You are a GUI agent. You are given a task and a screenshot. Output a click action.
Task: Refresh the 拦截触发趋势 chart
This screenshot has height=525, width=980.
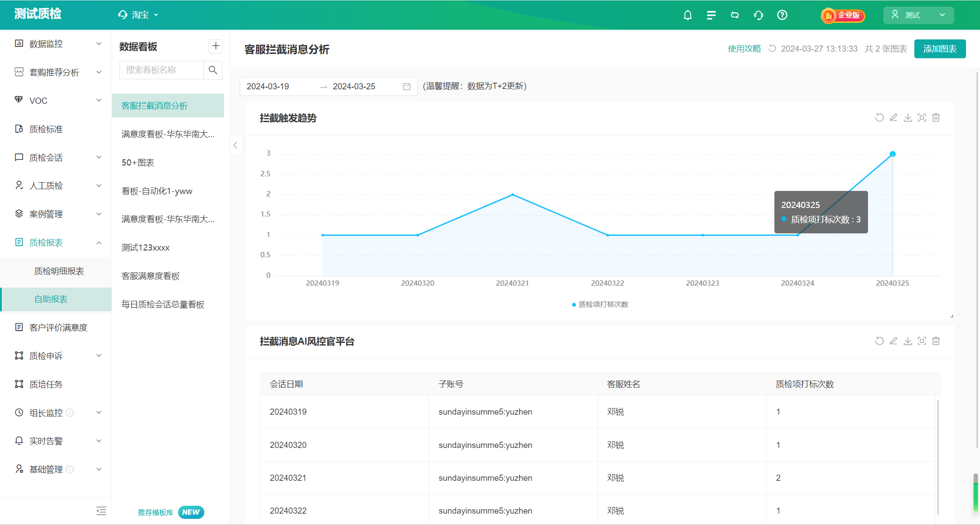[879, 117]
